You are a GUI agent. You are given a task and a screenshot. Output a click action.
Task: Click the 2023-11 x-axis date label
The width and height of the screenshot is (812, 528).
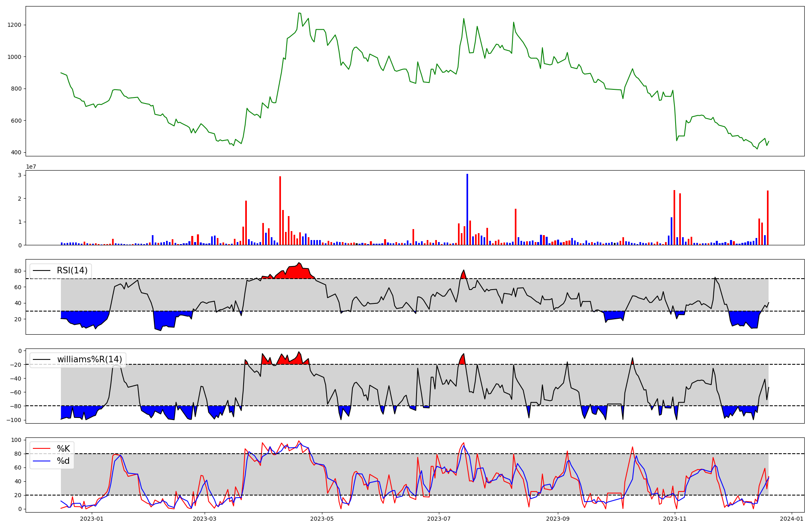point(675,519)
